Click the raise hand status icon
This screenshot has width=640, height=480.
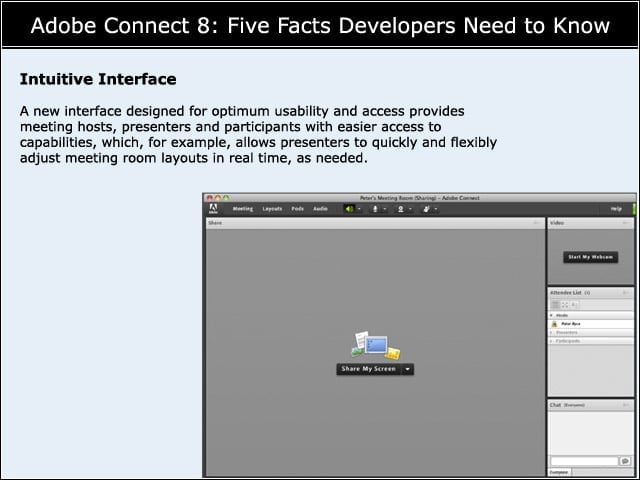pyautogui.click(x=427, y=209)
